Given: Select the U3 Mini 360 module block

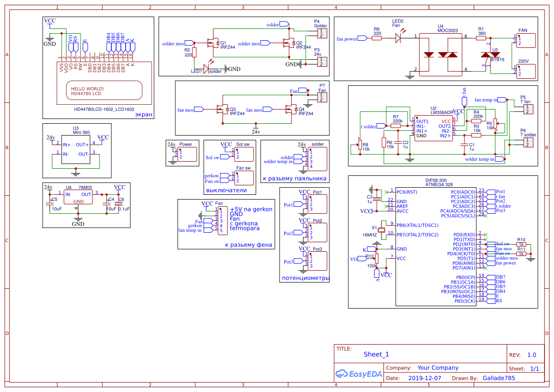Looking at the screenshot, I should (75, 148).
